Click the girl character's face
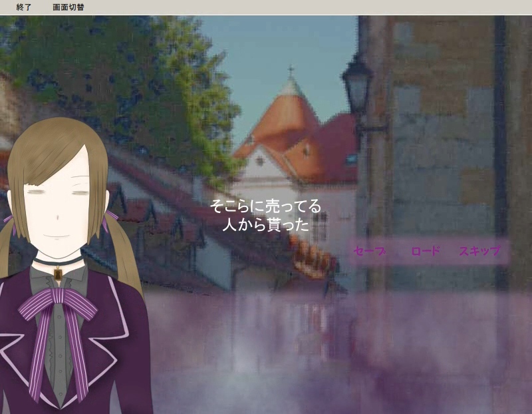This screenshot has width=532, height=414. click(58, 204)
